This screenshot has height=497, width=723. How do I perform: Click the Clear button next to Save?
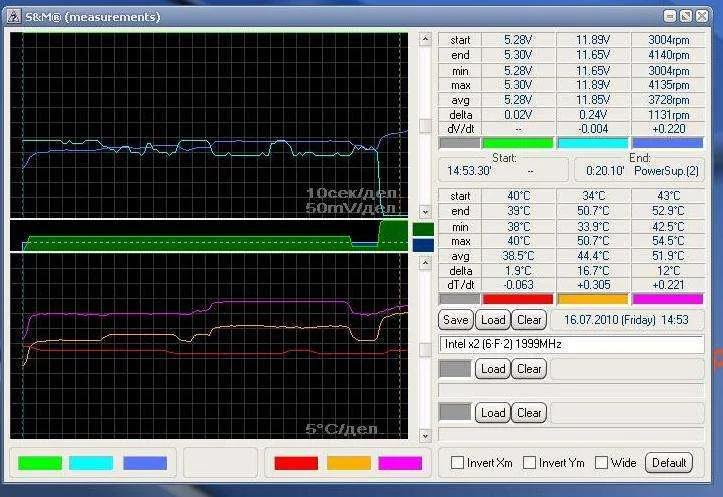coord(529,320)
